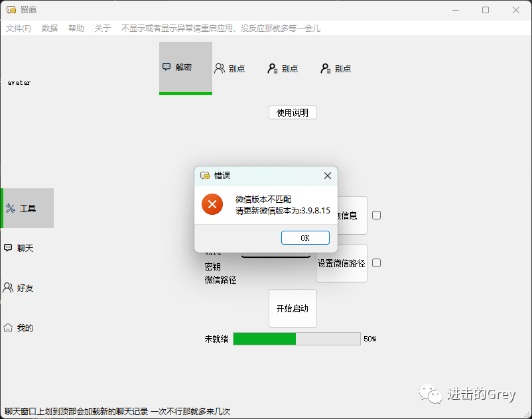This screenshot has width=532, height=419.
Task: Click the third 别点 tab
Action: point(336,68)
